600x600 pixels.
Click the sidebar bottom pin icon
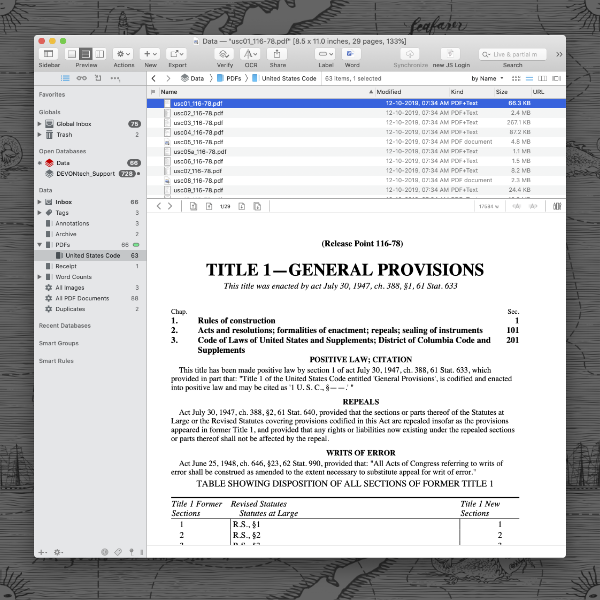tap(132, 552)
